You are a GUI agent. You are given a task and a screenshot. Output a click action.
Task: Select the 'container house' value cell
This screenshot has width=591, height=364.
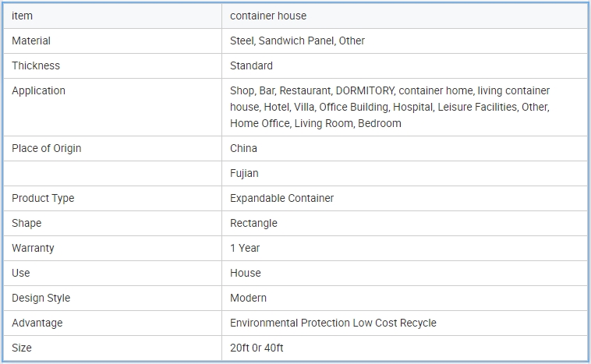coord(268,16)
